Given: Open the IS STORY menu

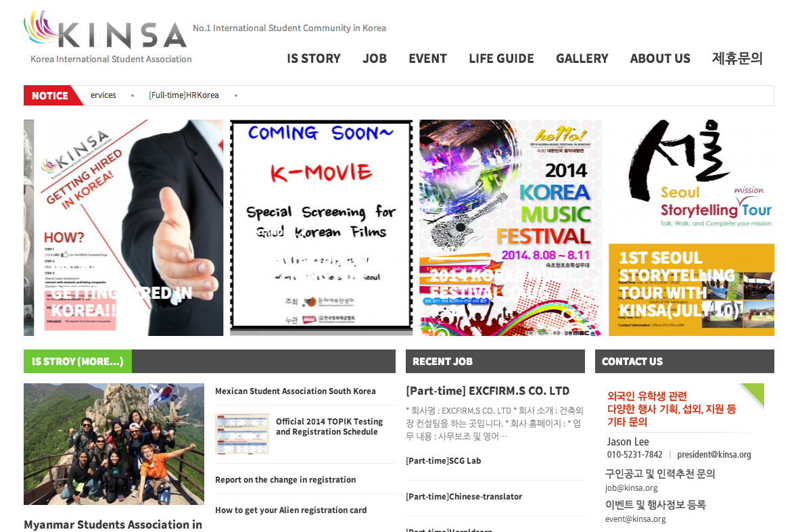Looking at the screenshot, I should tap(314, 59).
